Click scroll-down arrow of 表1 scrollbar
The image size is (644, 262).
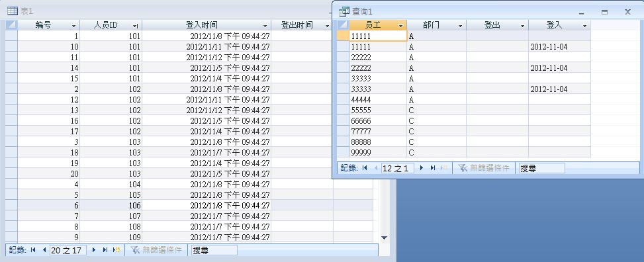385,238
